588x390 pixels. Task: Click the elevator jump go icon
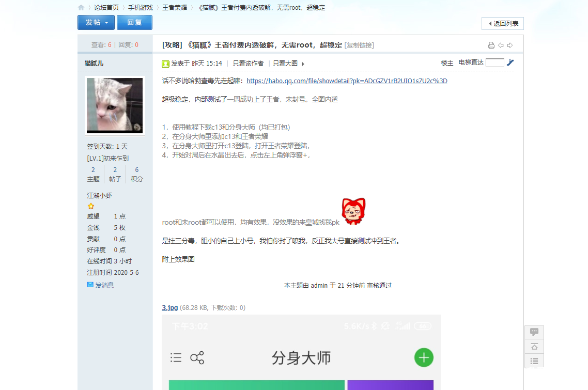510,63
